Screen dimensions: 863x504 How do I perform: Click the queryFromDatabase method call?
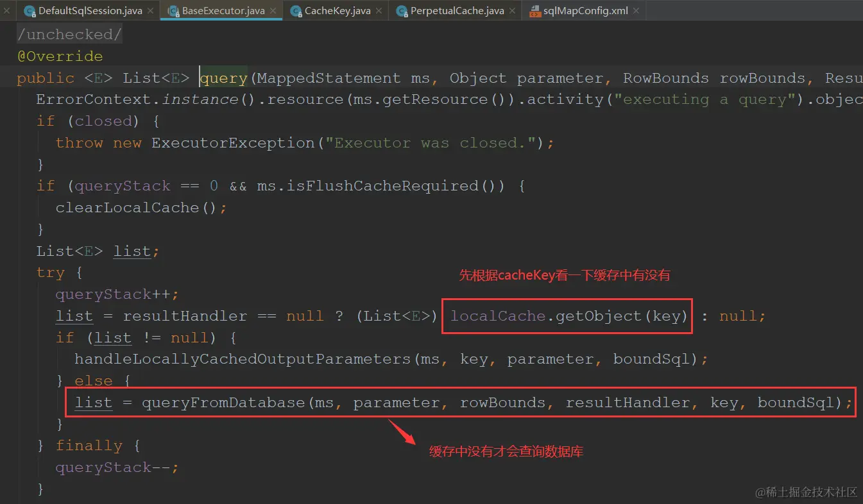[x=223, y=403]
